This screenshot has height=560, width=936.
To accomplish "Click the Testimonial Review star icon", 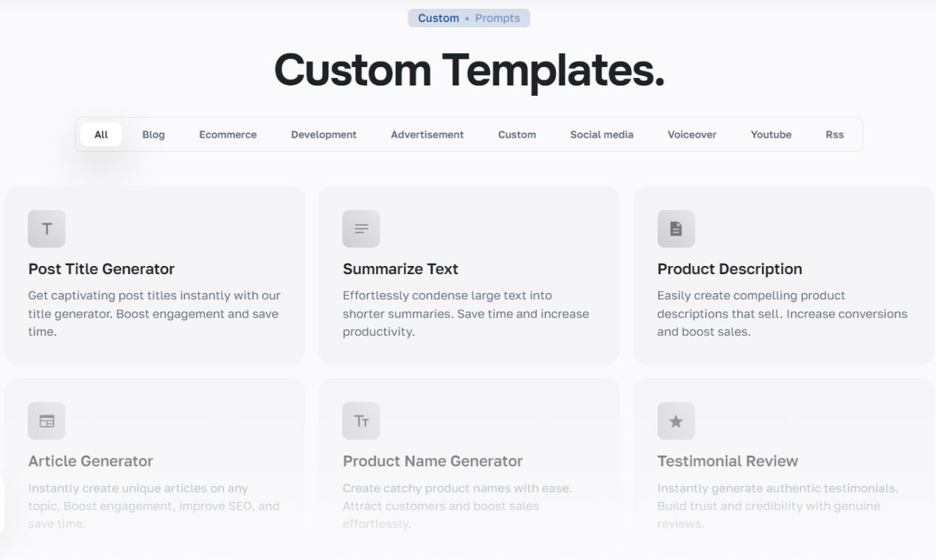I will [x=676, y=421].
